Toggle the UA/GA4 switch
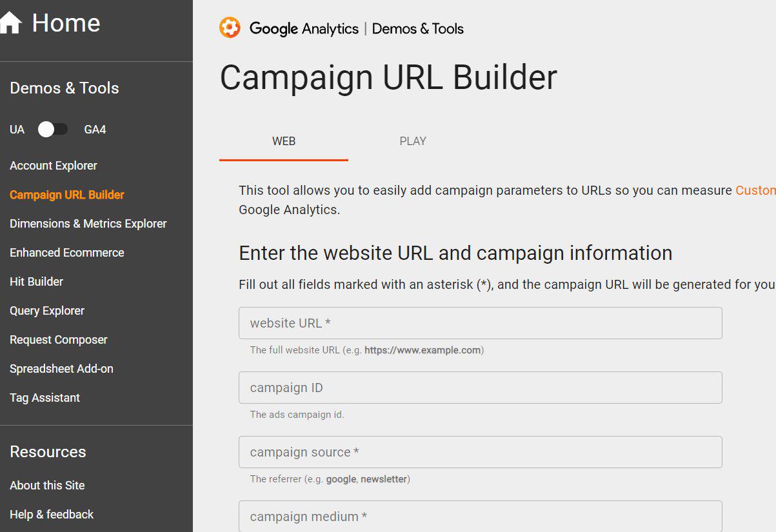The width and height of the screenshot is (776, 532). coord(52,130)
